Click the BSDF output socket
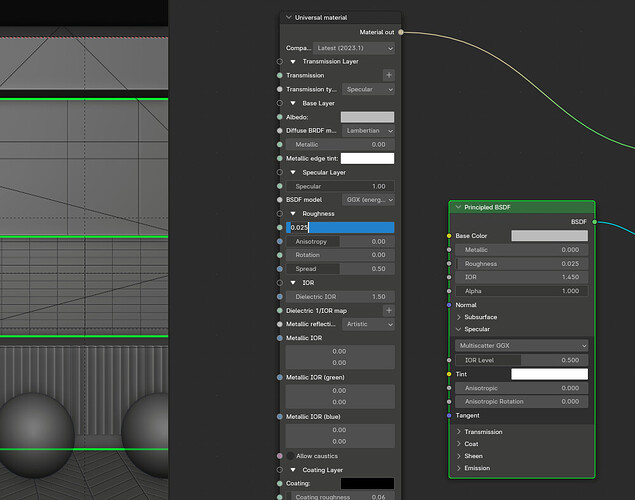 [595, 222]
